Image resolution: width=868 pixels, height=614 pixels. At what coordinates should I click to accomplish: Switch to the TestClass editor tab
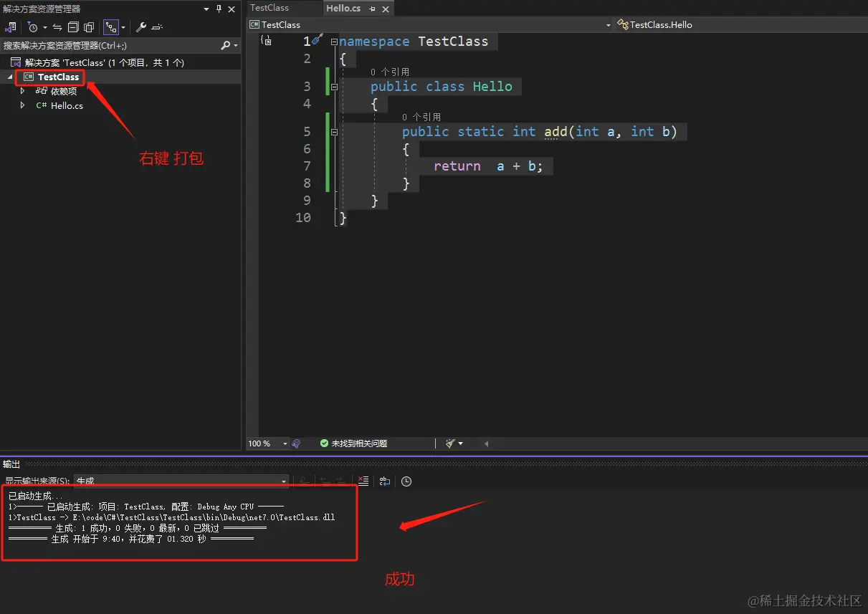click(x=270, y=8)
